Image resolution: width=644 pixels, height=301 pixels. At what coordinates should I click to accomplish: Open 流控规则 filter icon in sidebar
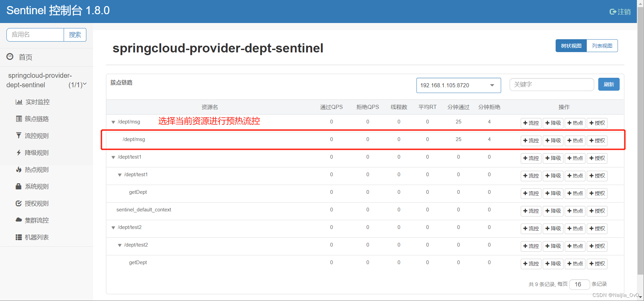click(x=19, y=136)
